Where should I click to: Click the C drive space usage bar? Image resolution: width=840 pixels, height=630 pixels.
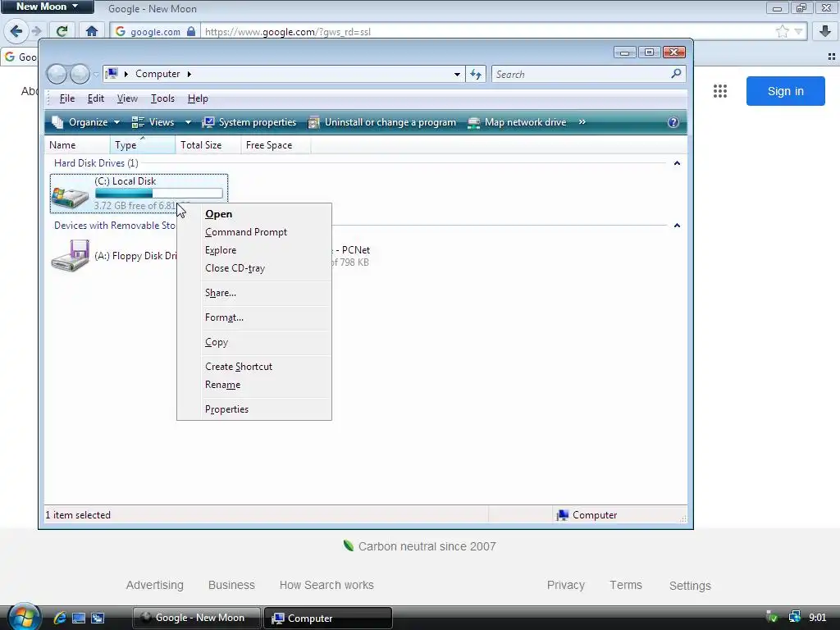pos(159,194)
